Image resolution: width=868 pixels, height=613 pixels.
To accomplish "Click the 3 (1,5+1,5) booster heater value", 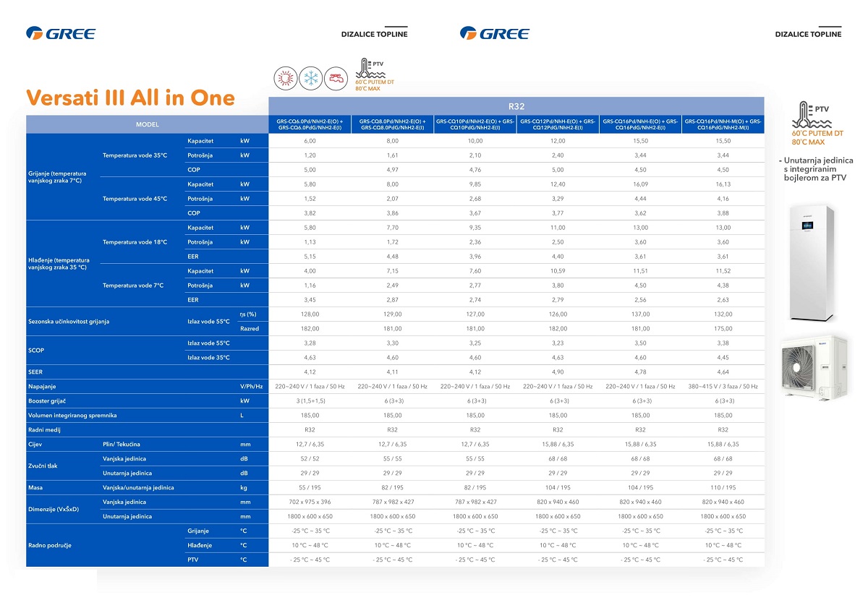I will click(310, 401).
